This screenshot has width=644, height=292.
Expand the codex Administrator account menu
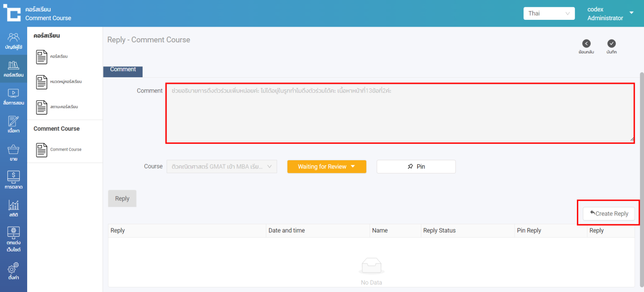pos(631,13)
